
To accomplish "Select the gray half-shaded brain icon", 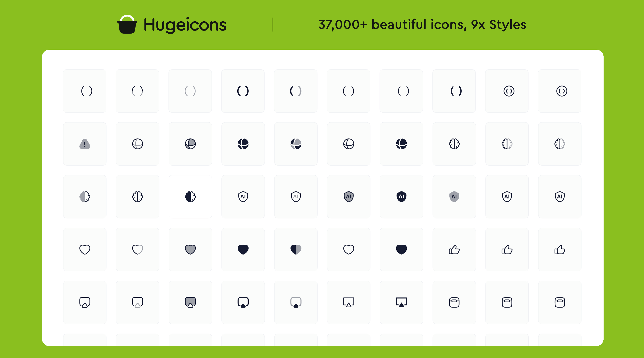I will coord(85,197).
